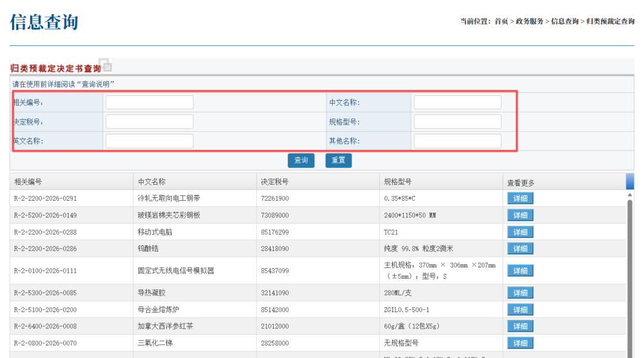644x358 pixels.
Task: Open 首页 in the breadcrumb
Action: 501,21
